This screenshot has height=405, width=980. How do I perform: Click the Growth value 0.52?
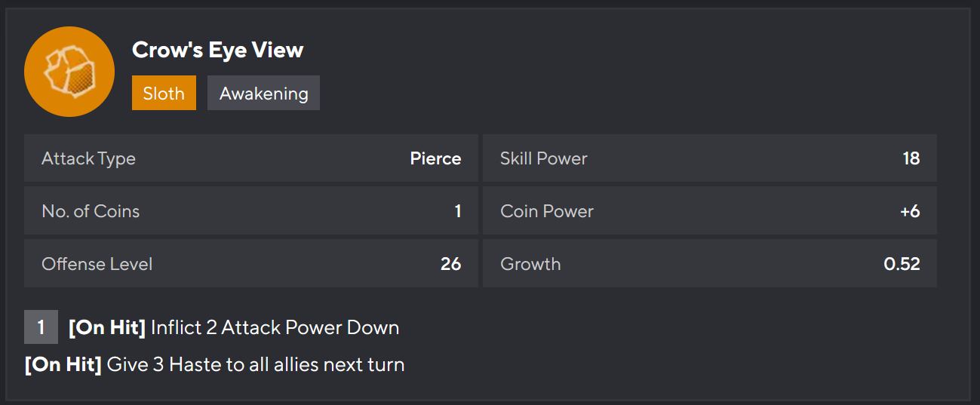tap(902, 264)
